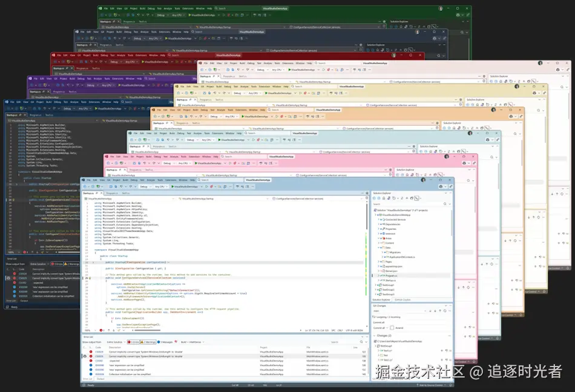The width and height of the screenshot is (575, 392).
Task: Open the Tools menu in the red window
Action: pos(130,55)
